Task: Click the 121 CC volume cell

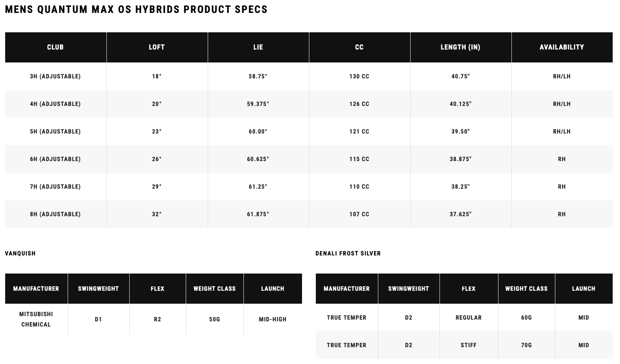Action: click(359, 131)
